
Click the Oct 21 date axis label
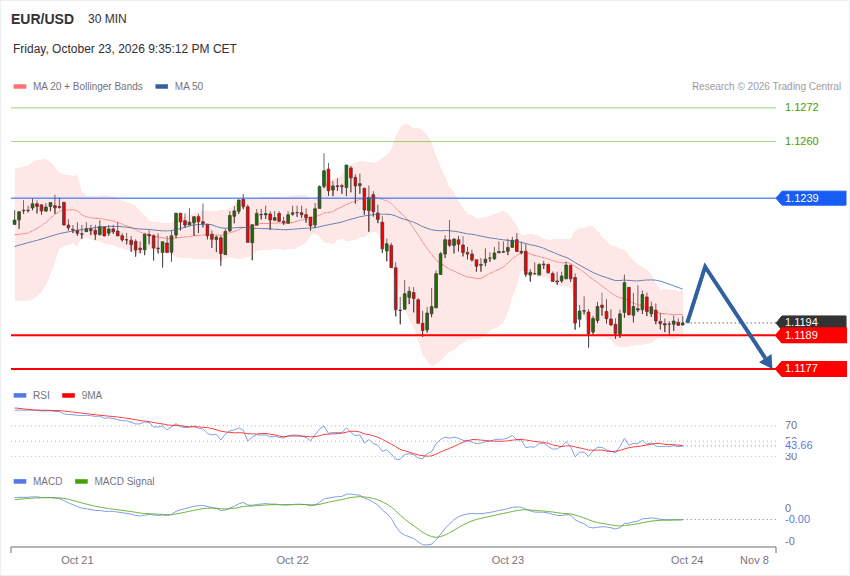point(77,560)
